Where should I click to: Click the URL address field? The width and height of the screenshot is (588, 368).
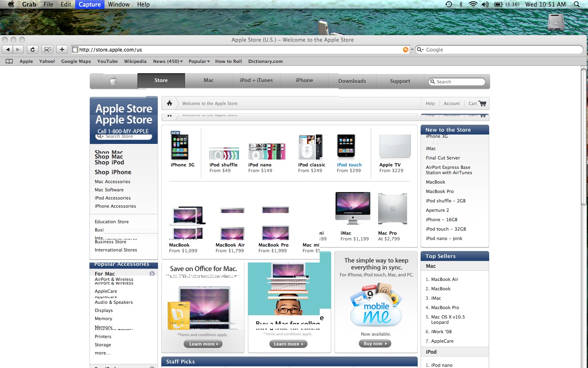(240, 49)
